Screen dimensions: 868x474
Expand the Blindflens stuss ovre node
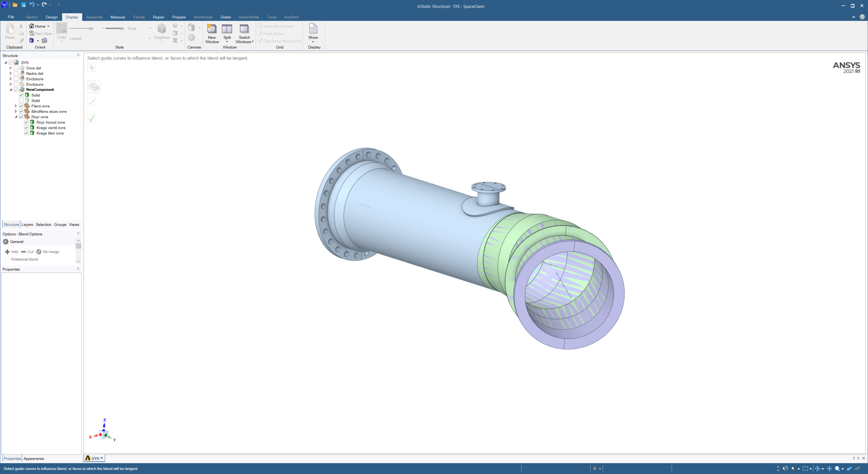[16, 112]
